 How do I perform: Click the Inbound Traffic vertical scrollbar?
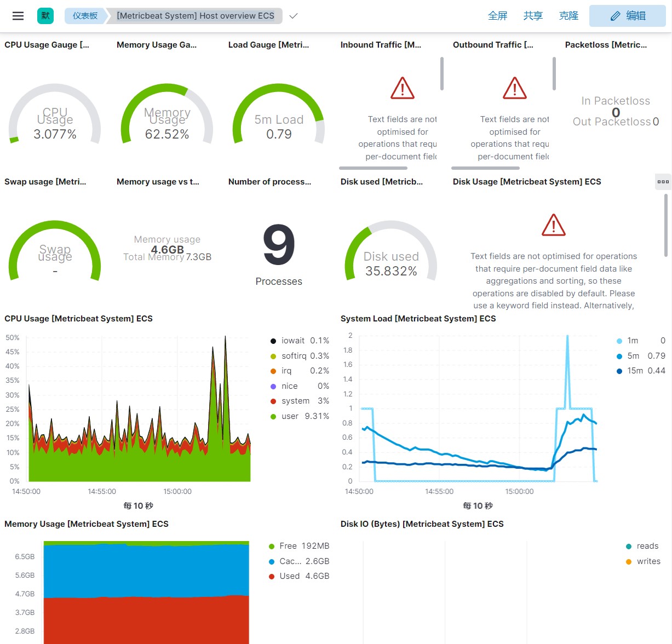(442, 73)
